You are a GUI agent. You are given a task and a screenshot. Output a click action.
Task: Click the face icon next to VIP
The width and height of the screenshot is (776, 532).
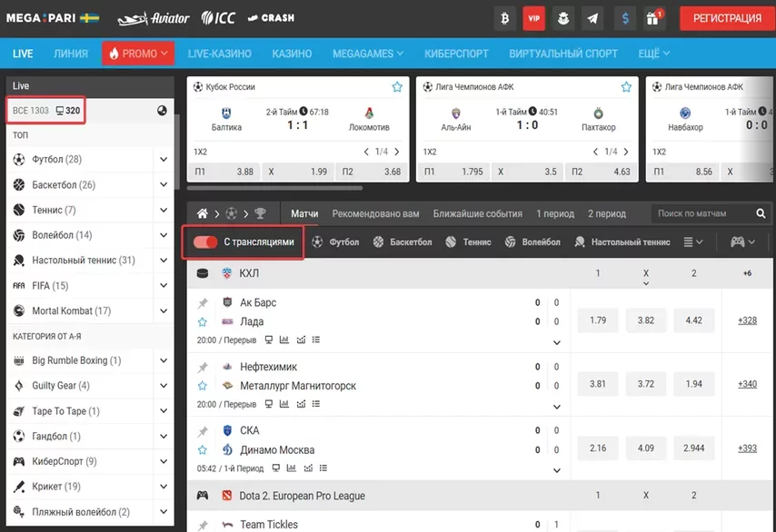563,18
